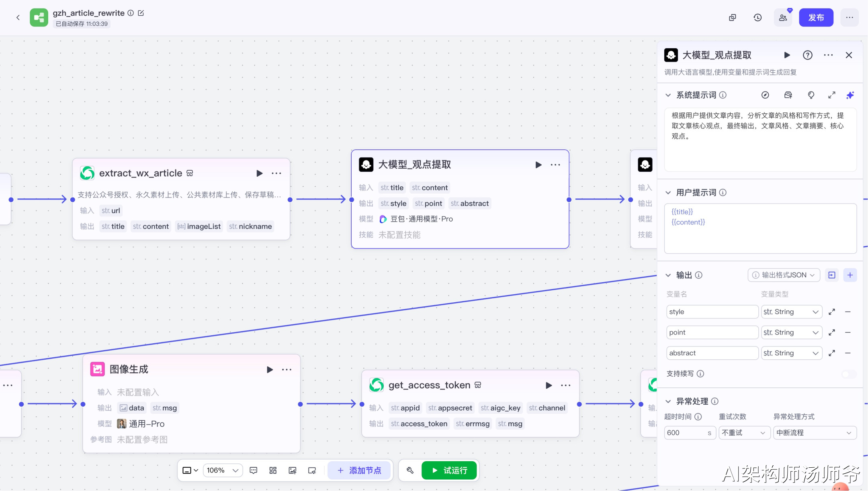Collapse the 系统提示词 section
This screenshot has width=868, height=491.
668,95
